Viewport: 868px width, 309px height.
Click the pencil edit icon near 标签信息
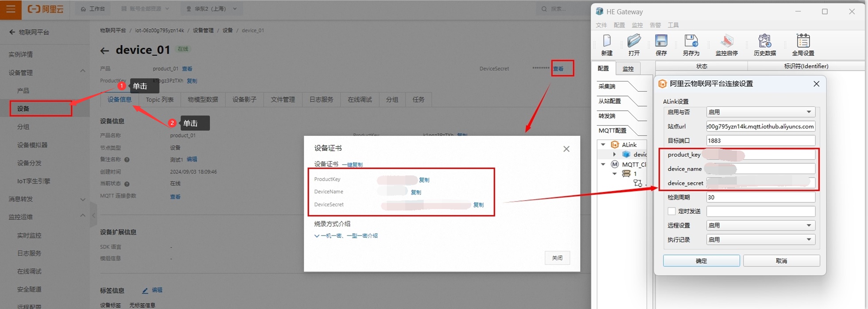(x=145, y=290)
